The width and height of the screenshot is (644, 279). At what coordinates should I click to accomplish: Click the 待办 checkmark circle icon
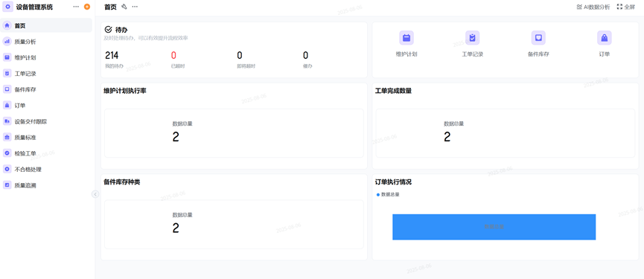pyautogui.click(x=109, y=30)
